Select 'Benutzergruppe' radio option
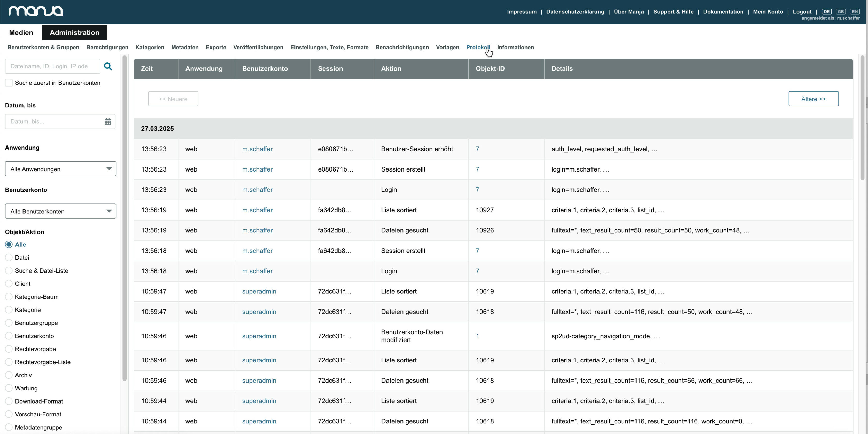This screenshot has height=434, width=868. coord(9,323)
